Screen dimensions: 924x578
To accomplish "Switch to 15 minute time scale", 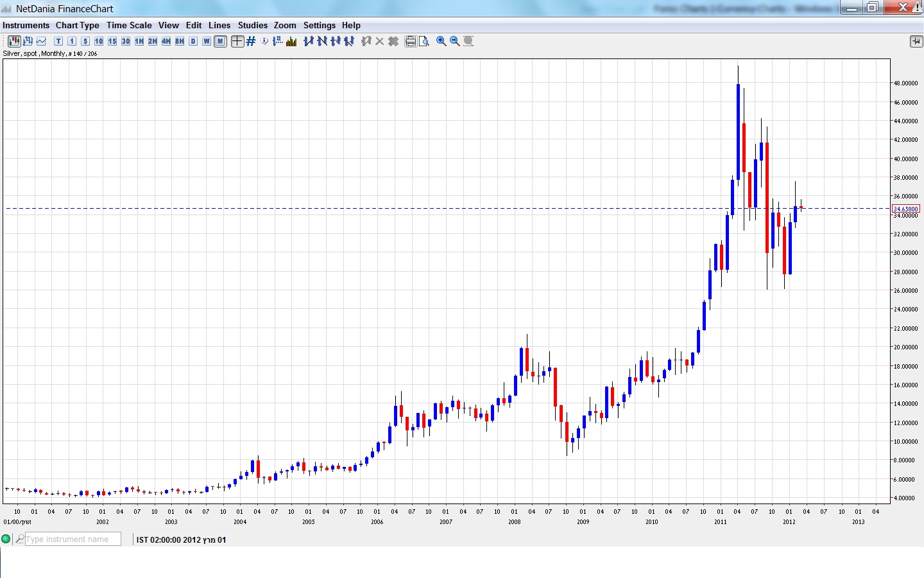I will coord(112,41).
